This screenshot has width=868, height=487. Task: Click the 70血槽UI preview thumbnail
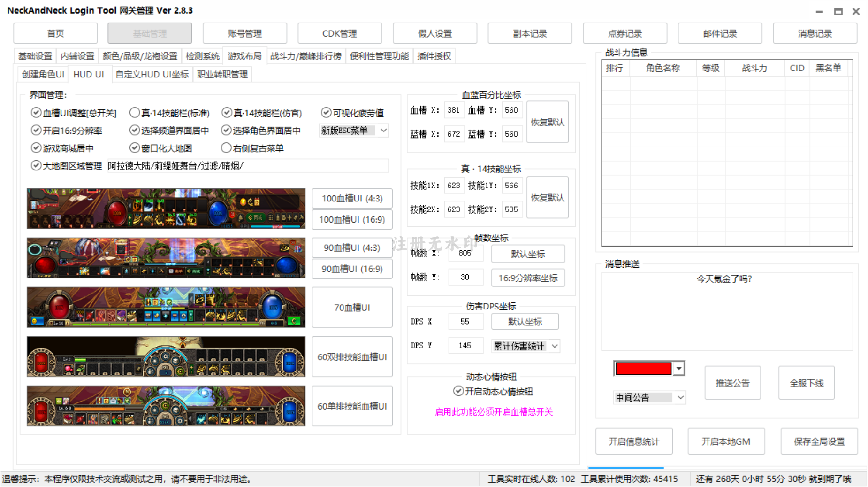coord(166,307)
